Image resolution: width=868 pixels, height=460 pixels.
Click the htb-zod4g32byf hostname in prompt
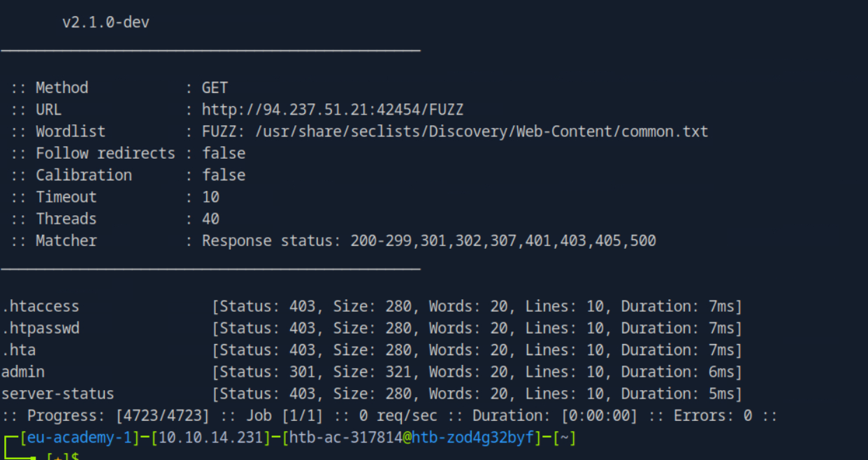473,438
